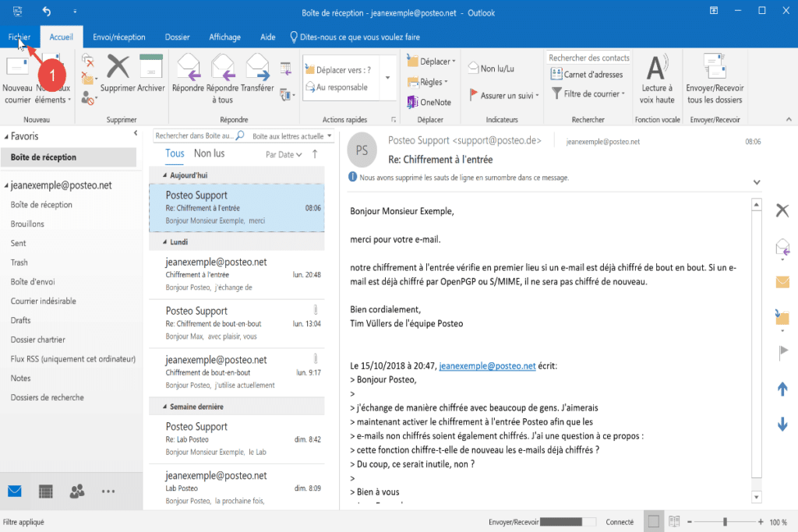
Task: Switch filter to Non lus messages
Action: [209, 153]
